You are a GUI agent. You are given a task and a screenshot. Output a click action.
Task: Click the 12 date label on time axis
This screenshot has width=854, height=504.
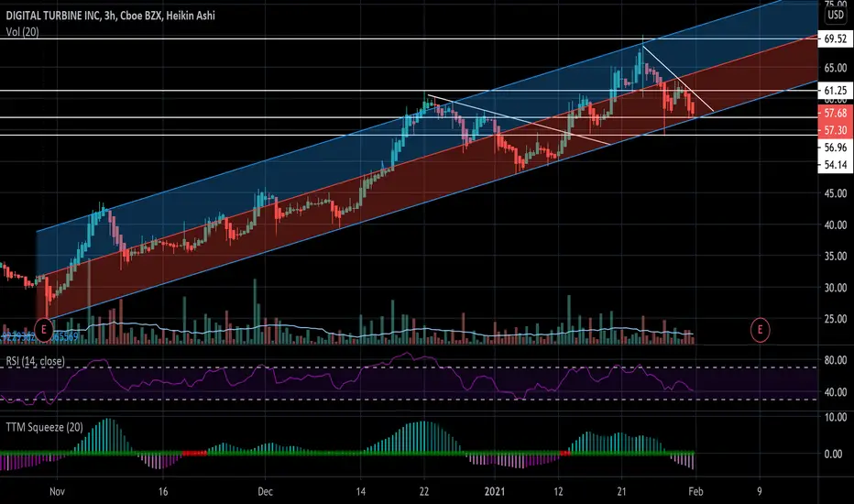pos(558,491)
